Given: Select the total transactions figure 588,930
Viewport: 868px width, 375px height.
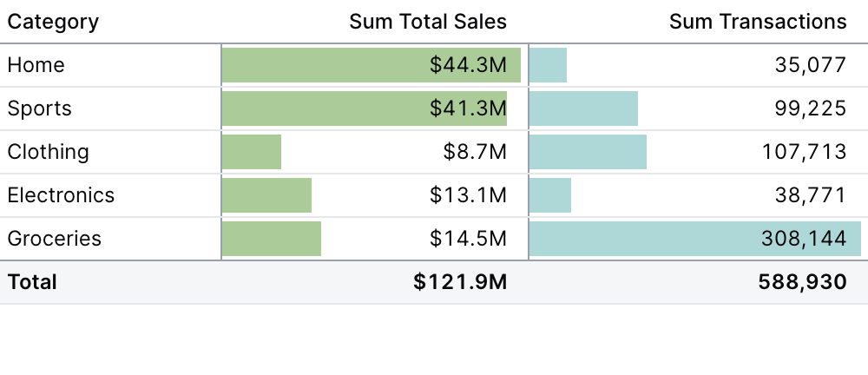Looking at the screenshot, I should pyautogui.click(x=802, y=282).
